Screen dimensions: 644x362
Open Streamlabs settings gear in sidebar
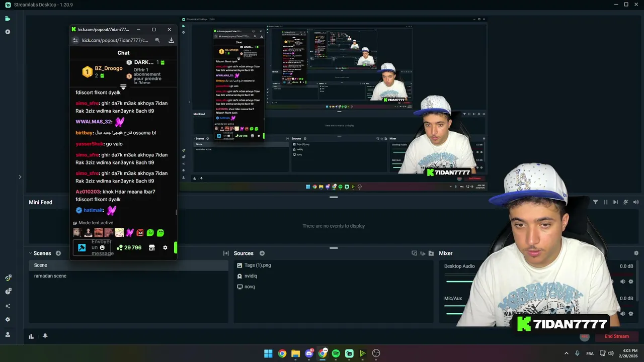click(8, 319)
